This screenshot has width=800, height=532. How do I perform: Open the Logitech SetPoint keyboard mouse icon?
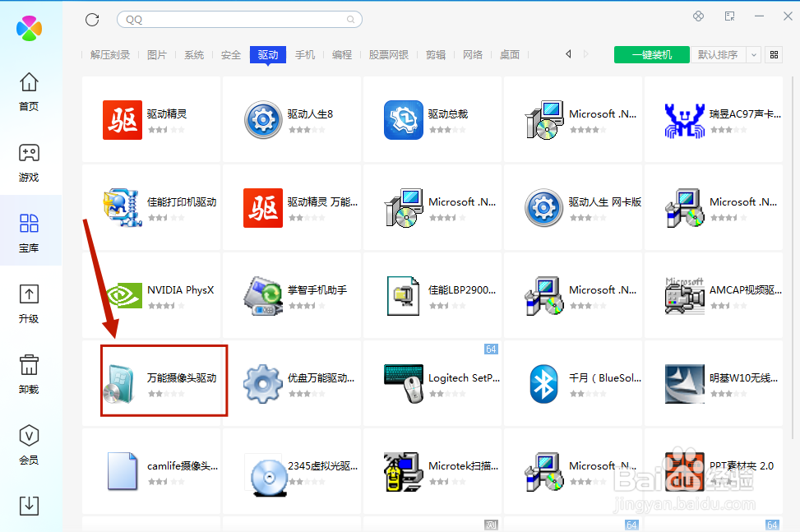pos(404,383)
